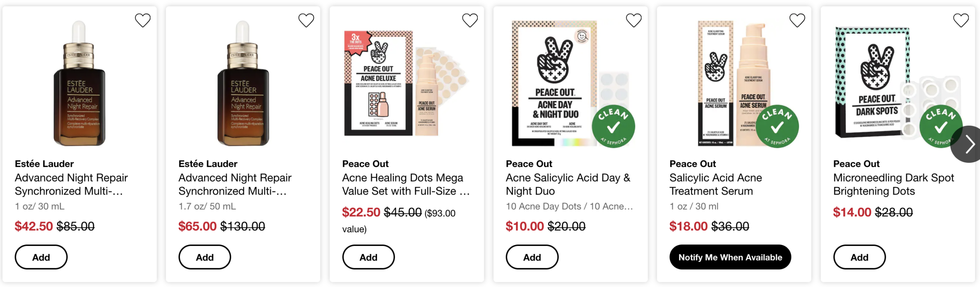Heart the Salicylic Acid Acne Treatment Serum
Screen dimensions: 980x287
click(797, 20)
